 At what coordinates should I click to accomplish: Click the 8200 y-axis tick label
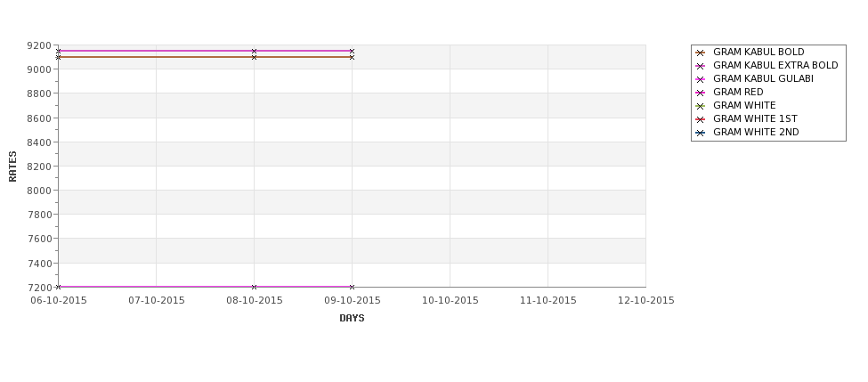[39, 167]
